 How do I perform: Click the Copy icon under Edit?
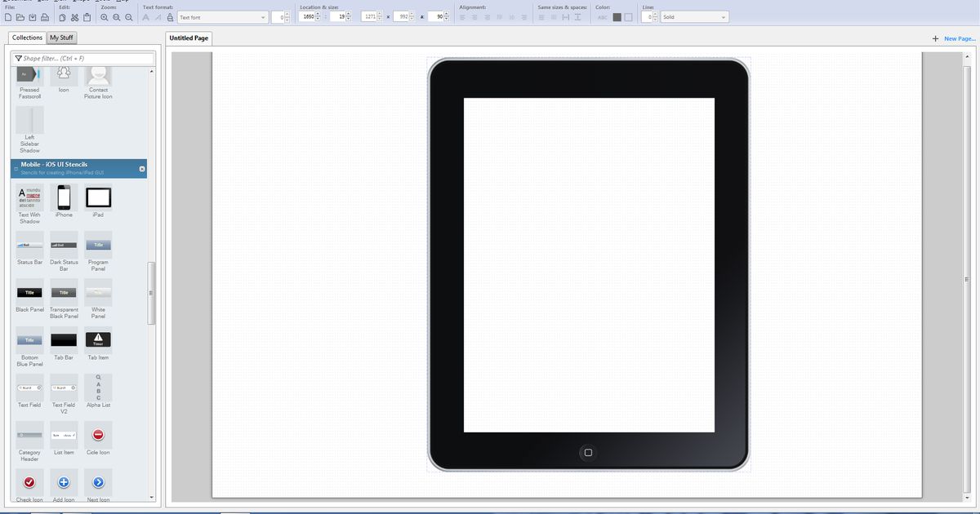pyautogui.click(x=64, y=17)
